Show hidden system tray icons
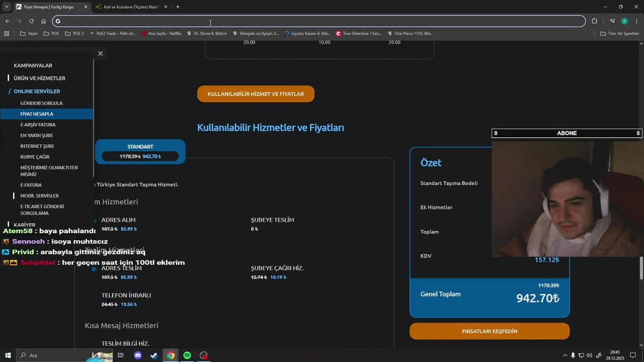 (x=565, y=355)
